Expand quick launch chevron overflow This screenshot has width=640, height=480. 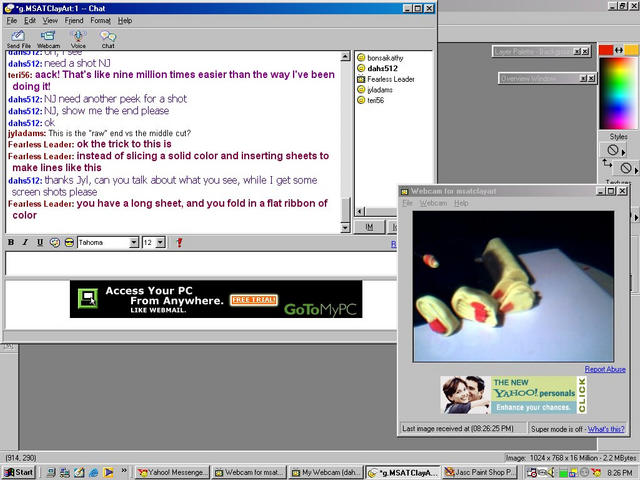point(124,471)
